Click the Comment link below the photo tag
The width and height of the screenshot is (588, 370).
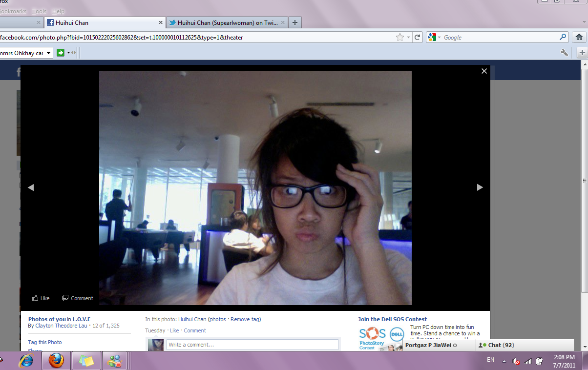[x=195, y=330]
